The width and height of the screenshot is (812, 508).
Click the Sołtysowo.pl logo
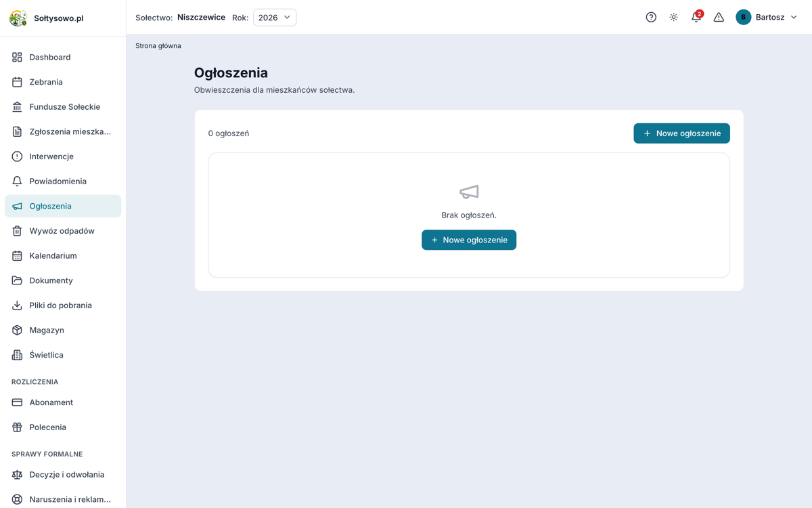(x=18, y=18)
